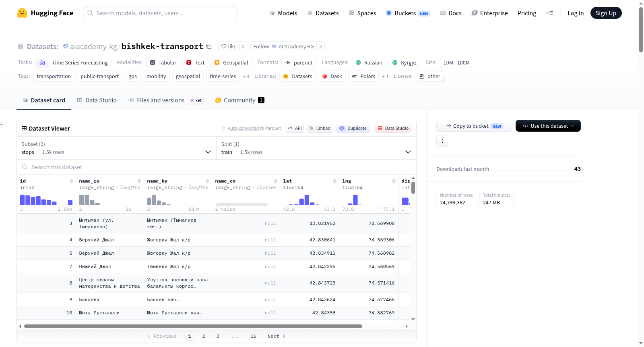Viewport: 644px width, 347px height.
Task: Follow AI Academy KG
Action: (283, 46)
